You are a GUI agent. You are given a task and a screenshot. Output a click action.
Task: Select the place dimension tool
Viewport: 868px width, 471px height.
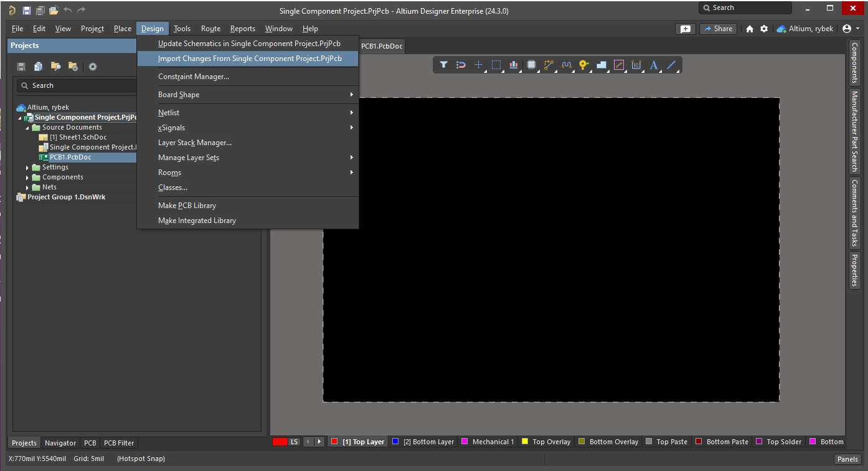pos(636,65)
